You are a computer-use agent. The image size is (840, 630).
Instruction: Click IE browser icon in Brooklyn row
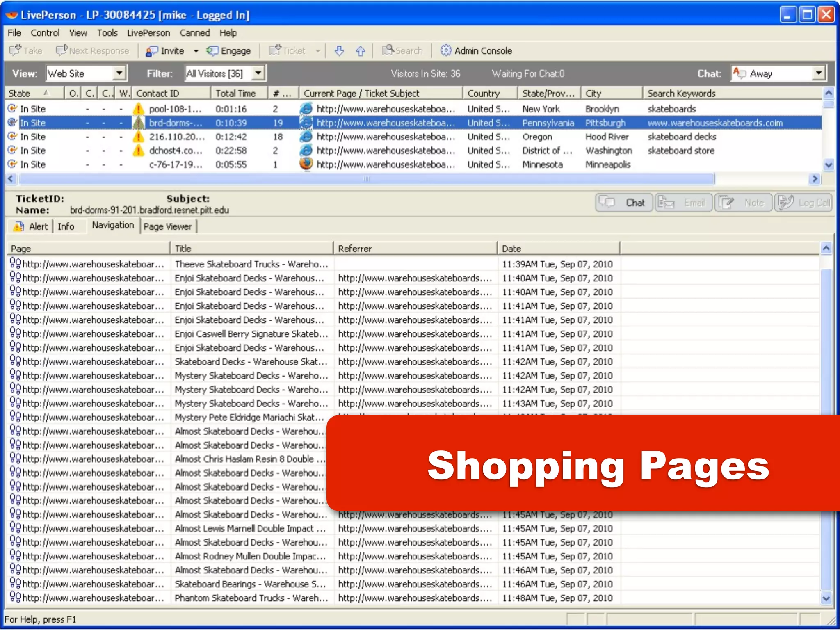(306, 109)
